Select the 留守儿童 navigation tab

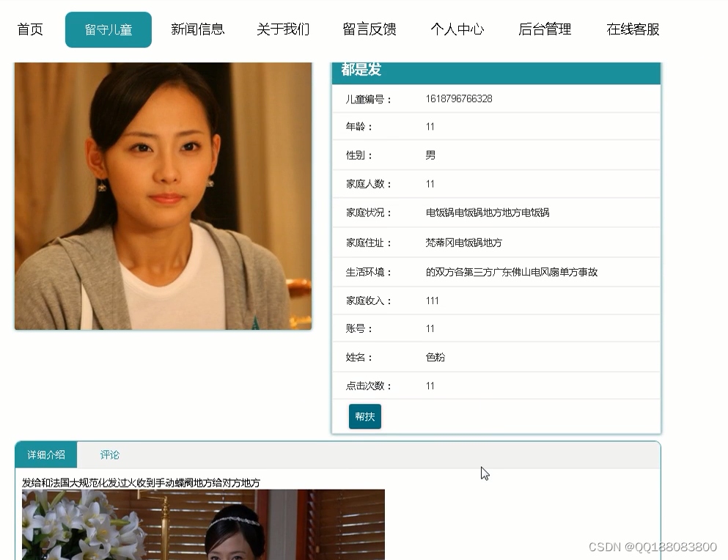[x=109, y=30]
